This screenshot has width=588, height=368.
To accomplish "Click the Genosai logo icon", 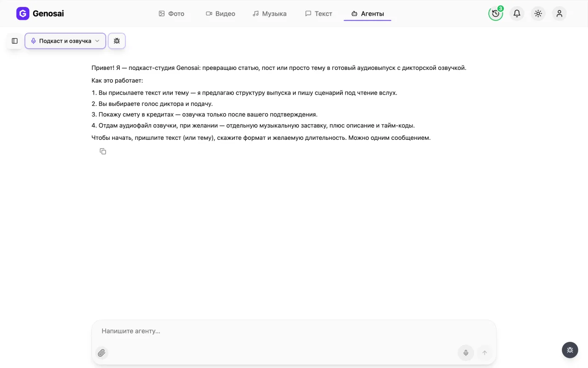I will click(23, 14).
